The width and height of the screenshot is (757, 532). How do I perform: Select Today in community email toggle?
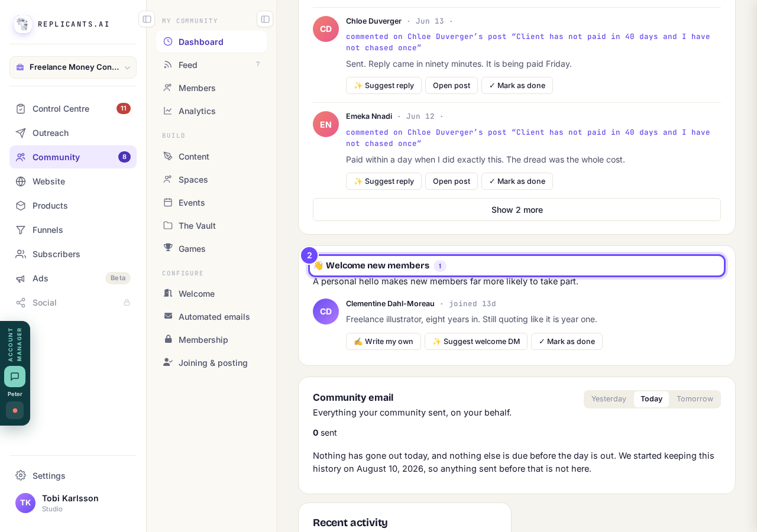[651, 399]
